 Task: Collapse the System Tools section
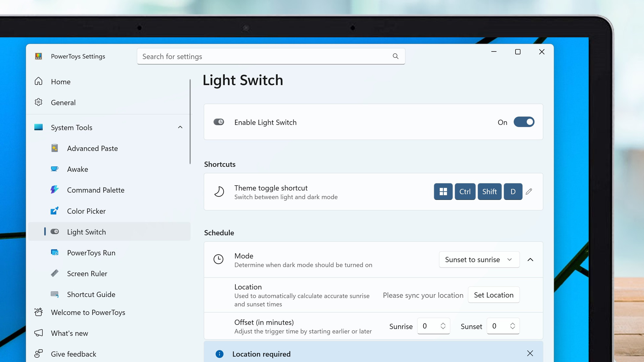click(180, 127)
